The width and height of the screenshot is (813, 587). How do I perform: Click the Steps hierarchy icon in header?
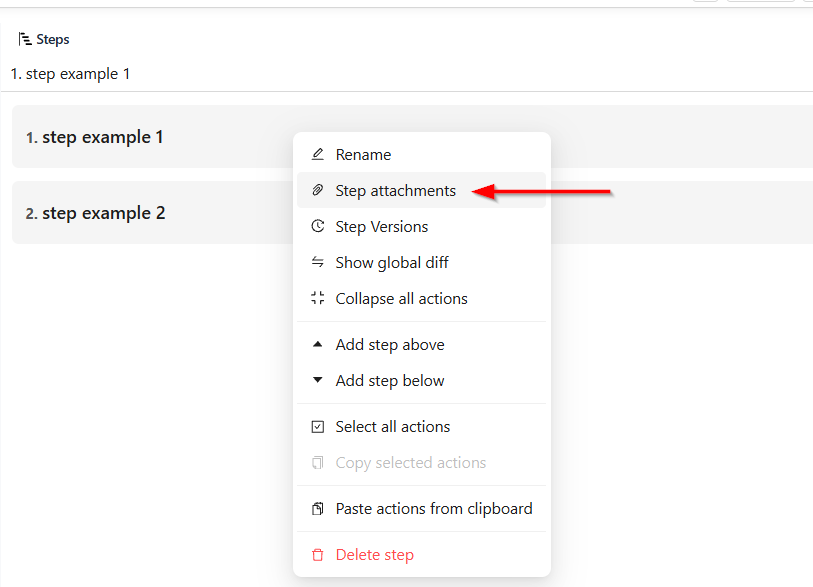[24, 39]
